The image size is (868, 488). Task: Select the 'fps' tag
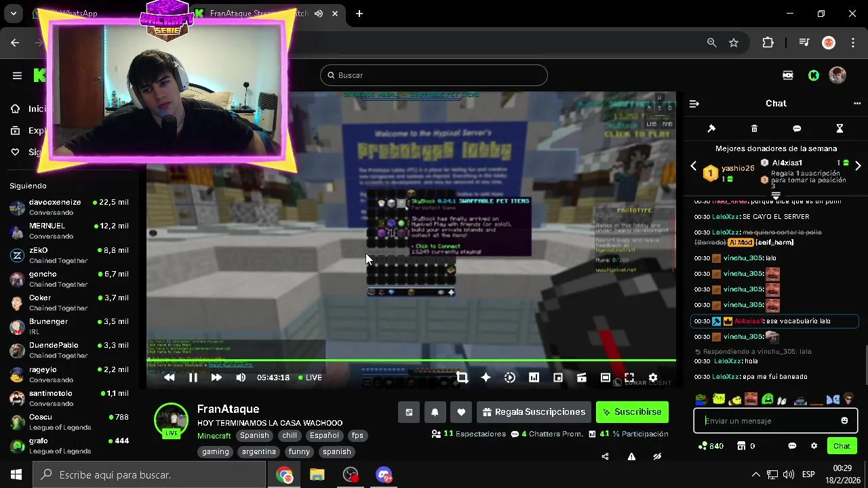[357, 436]
